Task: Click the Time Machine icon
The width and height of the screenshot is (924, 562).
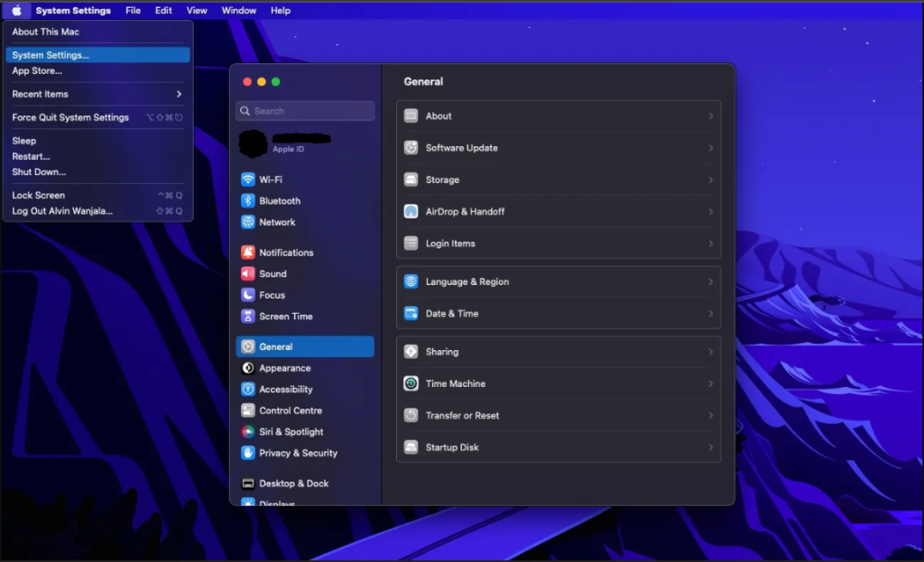Action: [411, 383]
